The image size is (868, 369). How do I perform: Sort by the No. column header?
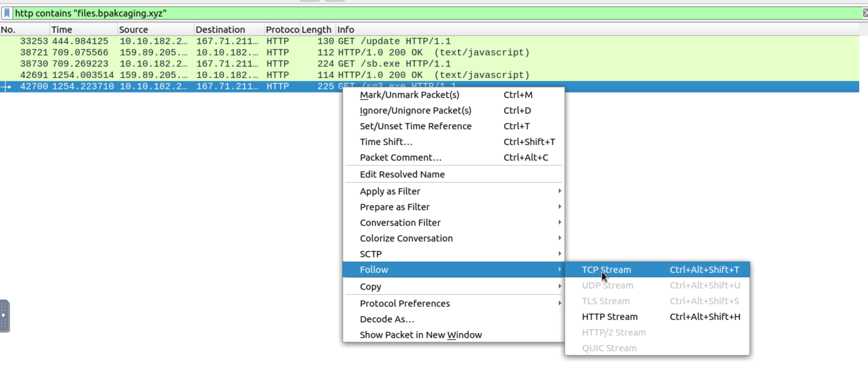click(25, 29)
